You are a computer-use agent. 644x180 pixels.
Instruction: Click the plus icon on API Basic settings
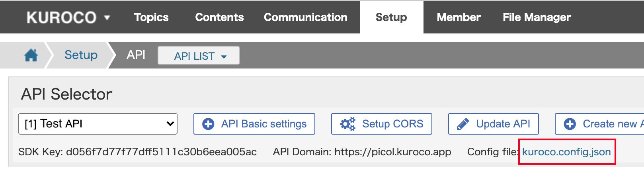(x=208, y=124)
